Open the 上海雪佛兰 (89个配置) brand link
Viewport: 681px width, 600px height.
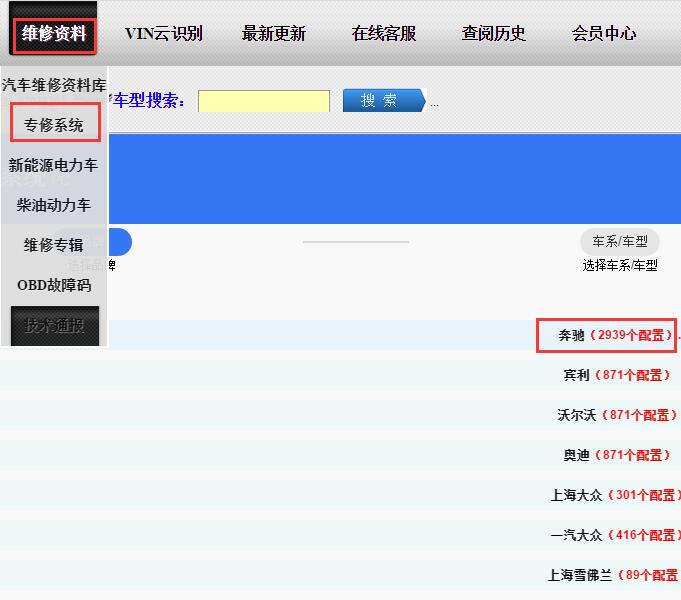pyautogui.click(x=614, y=575)
